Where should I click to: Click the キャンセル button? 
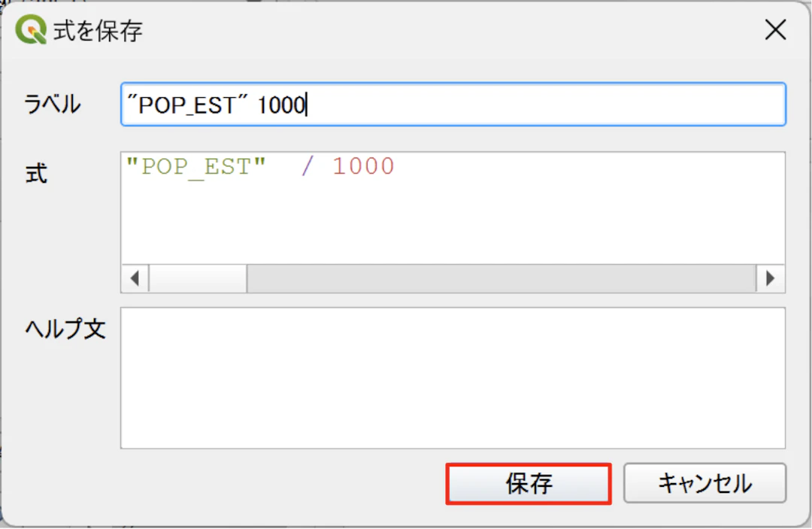[x=704, y=484]
